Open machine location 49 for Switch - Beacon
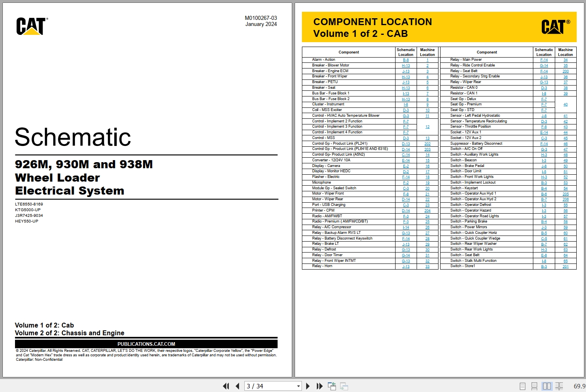This screenshot has height=392, width=586. pyautogui.click(x=565, y=161)
